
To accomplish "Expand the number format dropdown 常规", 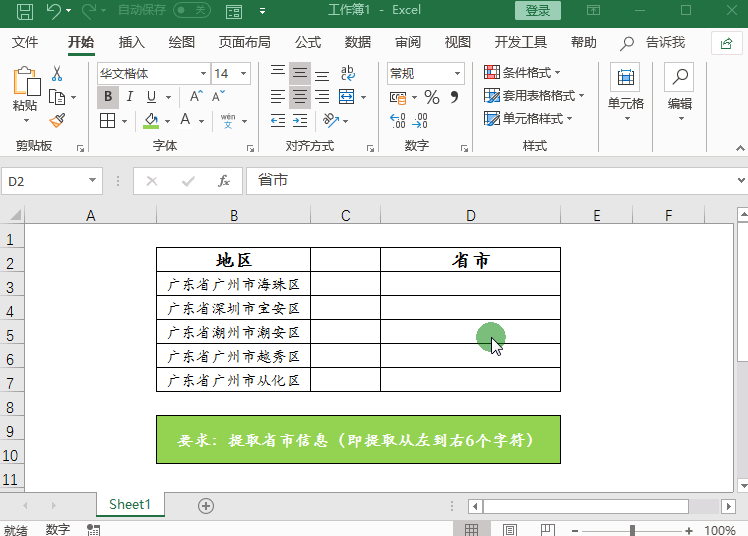I will click(x=457, y=74).
